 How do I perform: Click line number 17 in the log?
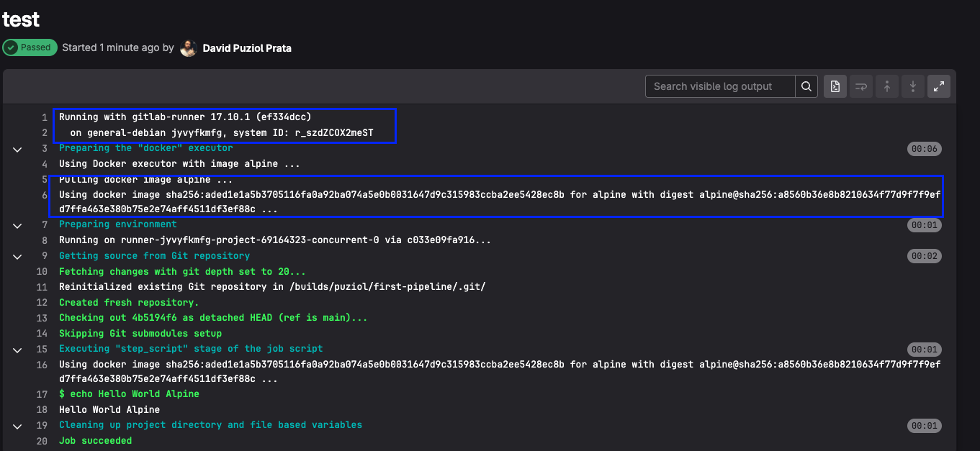[42, 394]
